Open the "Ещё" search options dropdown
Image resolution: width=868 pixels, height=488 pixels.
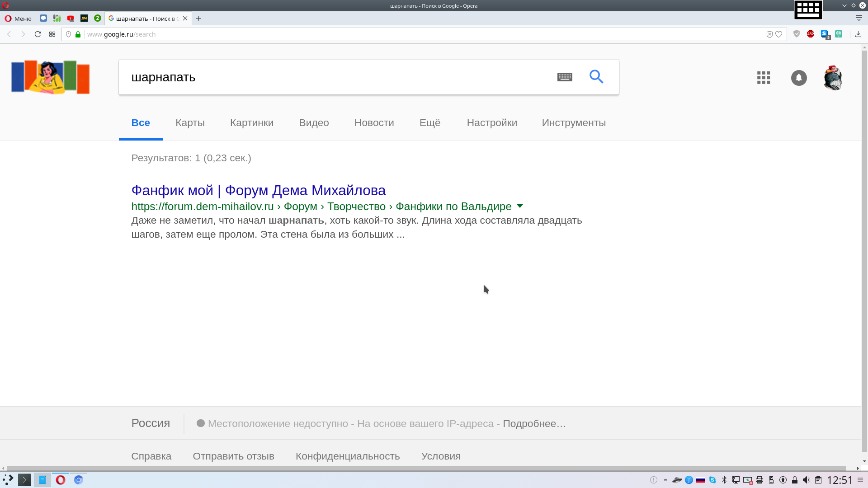(x=429, y=123)
